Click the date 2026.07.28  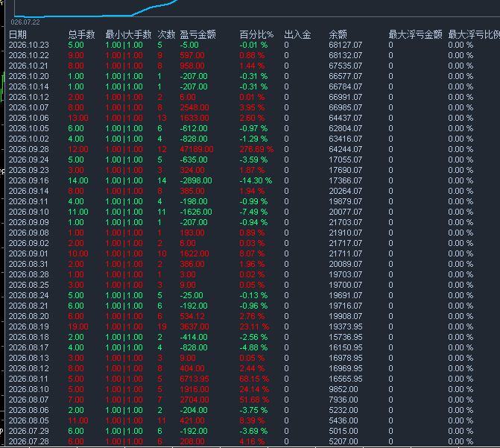click(29, 441)
